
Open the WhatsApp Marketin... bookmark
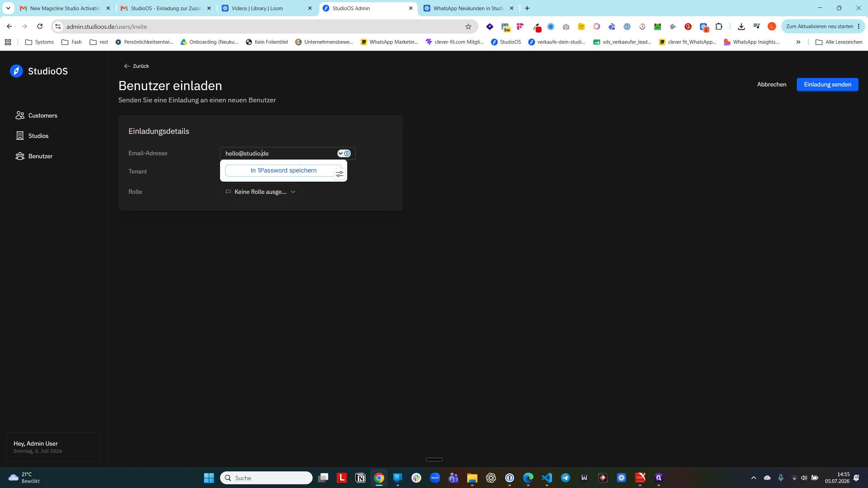pyautogui.click(x=390, y=42)
